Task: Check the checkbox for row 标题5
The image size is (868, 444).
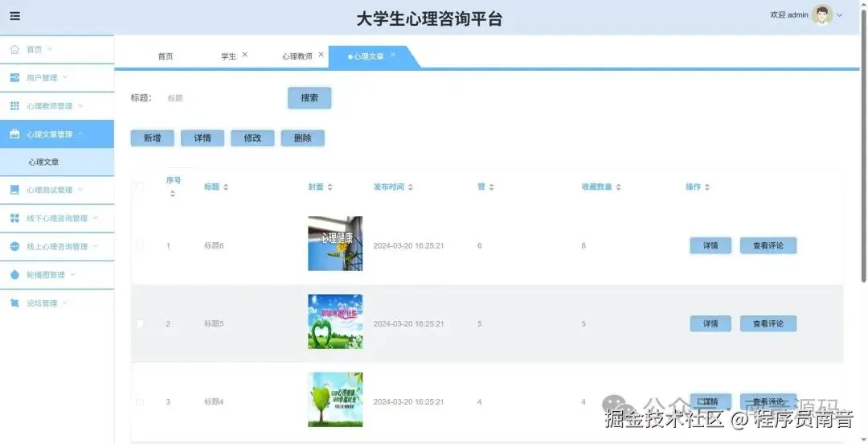Action: [140, 323]
